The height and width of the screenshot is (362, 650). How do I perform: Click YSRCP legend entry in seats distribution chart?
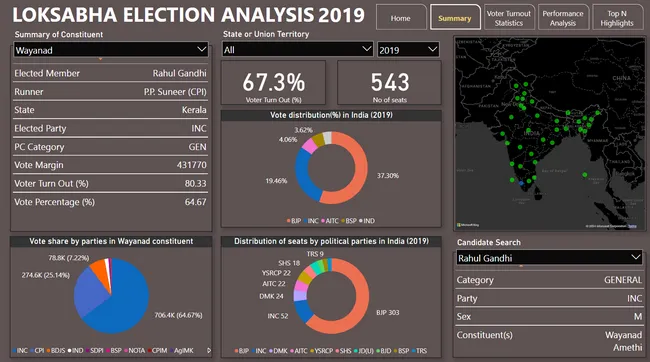click(x=322, y=351)
